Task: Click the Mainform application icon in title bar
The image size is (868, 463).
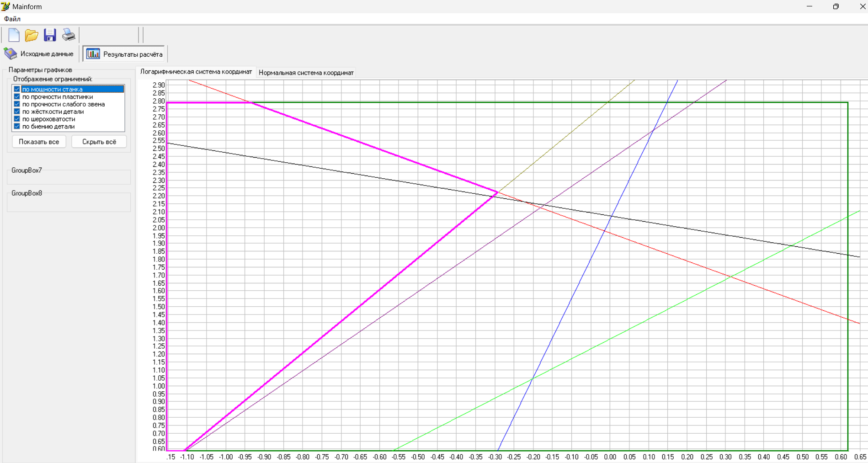Action: pyautogui.click(x=5, y=6)
